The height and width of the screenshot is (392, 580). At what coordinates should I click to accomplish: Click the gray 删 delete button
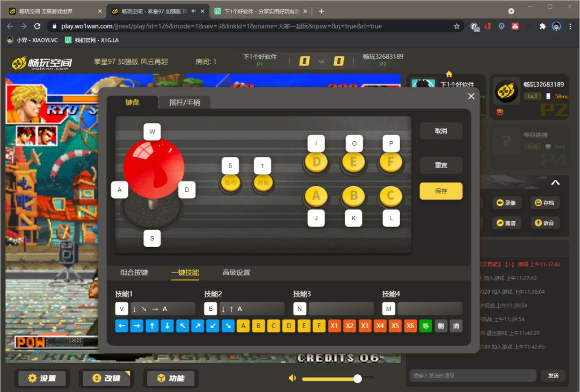pyautogui.click(x=440, y=326)
